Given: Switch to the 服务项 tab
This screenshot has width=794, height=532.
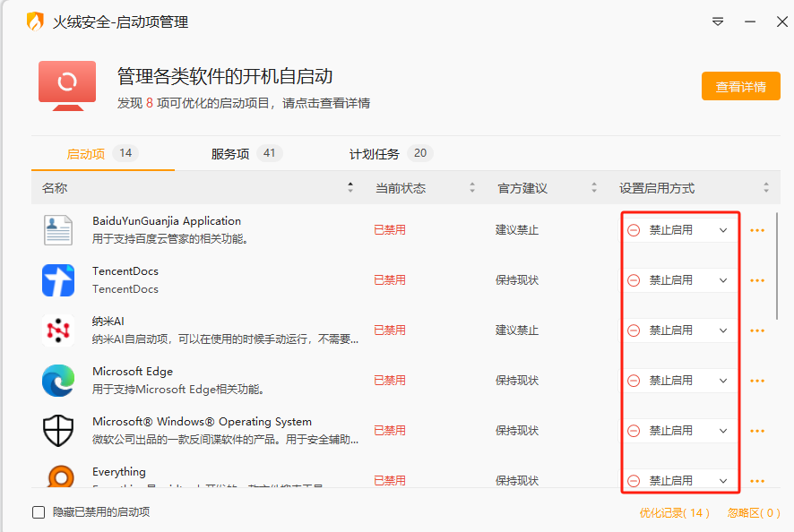Looking at the screenshot, I should click(246, 153).
